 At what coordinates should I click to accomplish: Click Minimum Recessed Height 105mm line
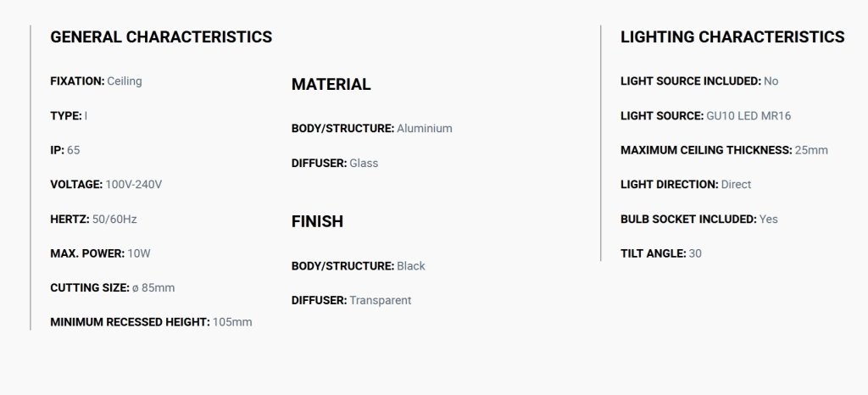pyautogui.click(x=151, y=322)
